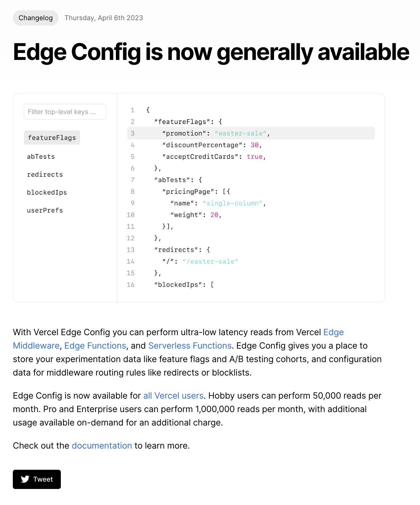Click the "/easter-sale" redirect value
The height and width of the screenshot is (505, 420).
(210, 261)
